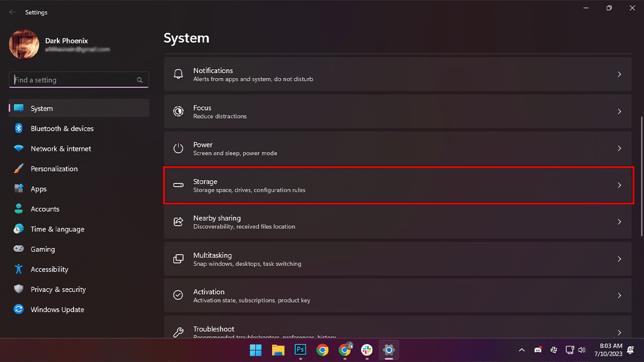Screen dimensions: 644x362
Task: Show hidden system tray icons
Action: click(522, 350)
